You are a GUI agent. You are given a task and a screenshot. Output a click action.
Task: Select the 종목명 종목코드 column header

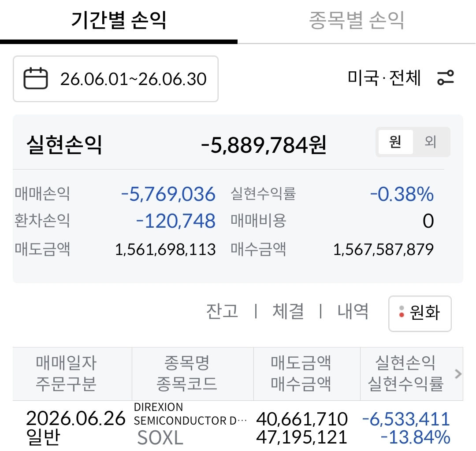click(x=193, y=373)
